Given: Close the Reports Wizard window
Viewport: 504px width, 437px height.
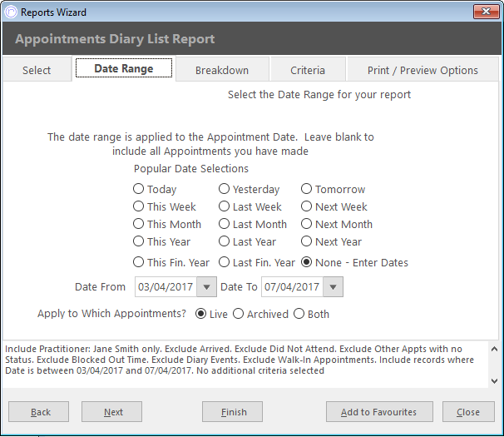Looking at the screenshot, I should [486, 12].
